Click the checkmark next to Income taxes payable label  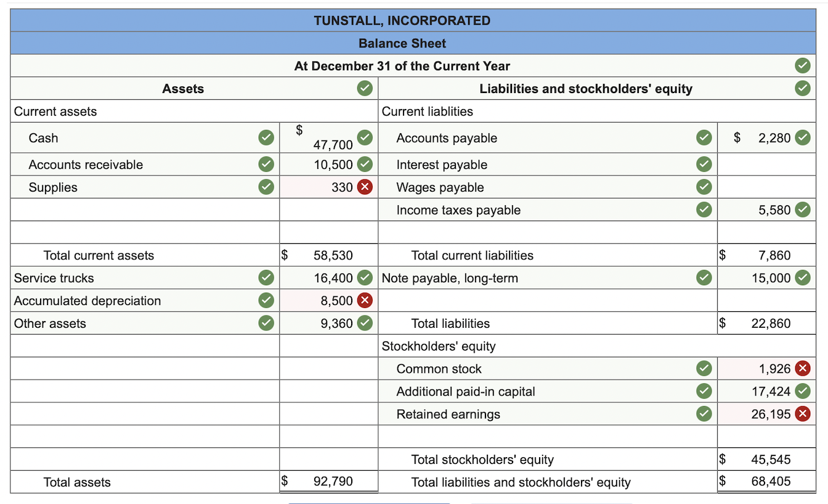703,210
